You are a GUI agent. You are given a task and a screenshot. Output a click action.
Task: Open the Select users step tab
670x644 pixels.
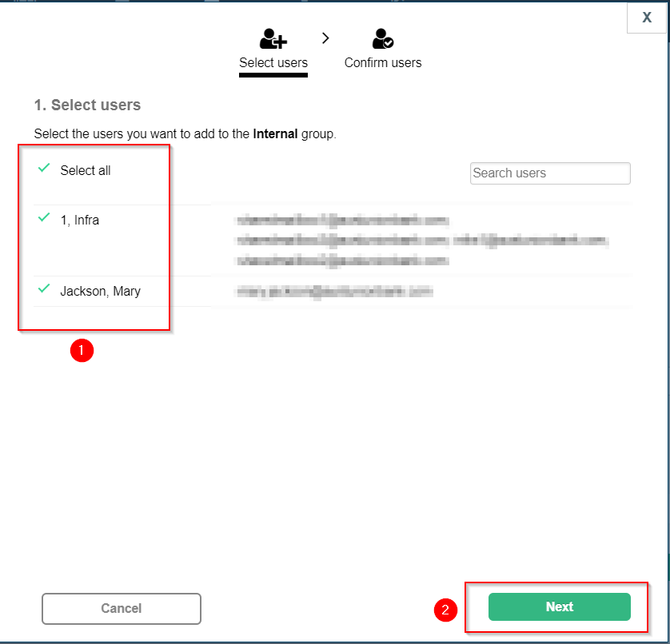click(x=273, y=62)
